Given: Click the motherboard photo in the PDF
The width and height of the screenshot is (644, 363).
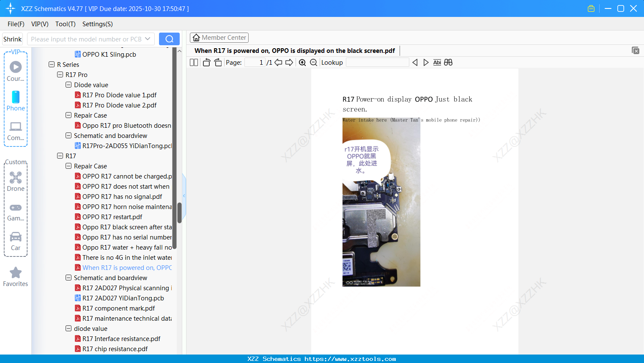Looking at the screenshot, I should pyautogui.click(x=381, y=202).
